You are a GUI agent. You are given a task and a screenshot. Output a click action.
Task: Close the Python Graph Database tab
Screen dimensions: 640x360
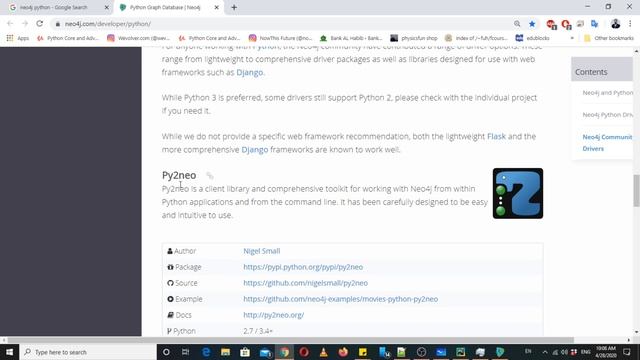(217, 7)
